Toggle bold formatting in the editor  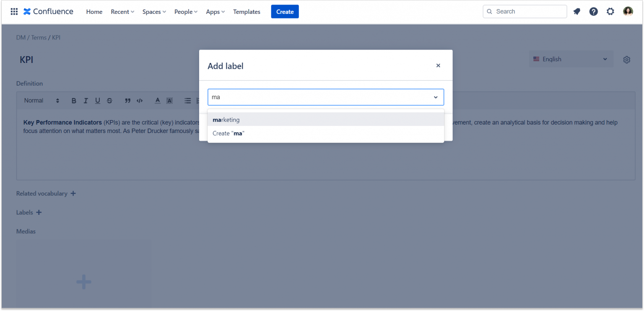point(74,100)
